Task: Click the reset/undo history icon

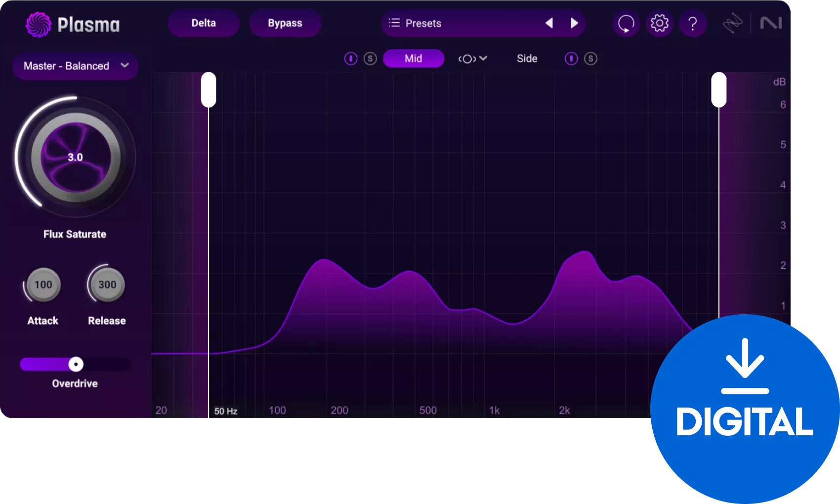Action: point(626,23)
